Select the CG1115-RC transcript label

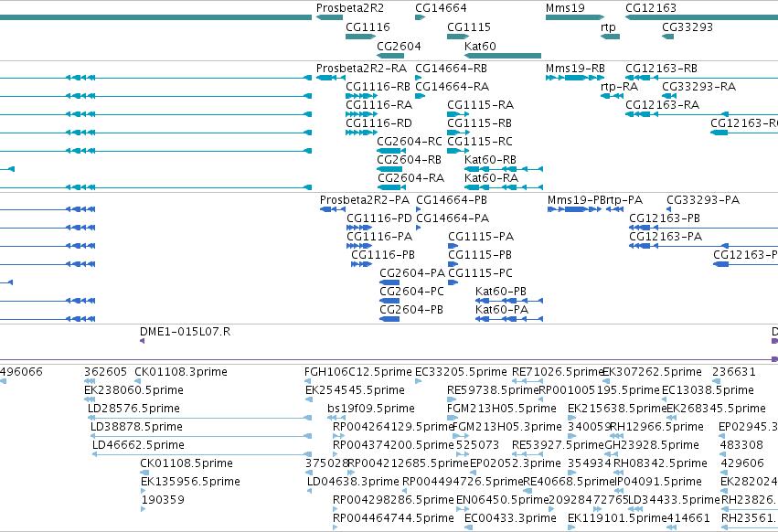point(480,142)
